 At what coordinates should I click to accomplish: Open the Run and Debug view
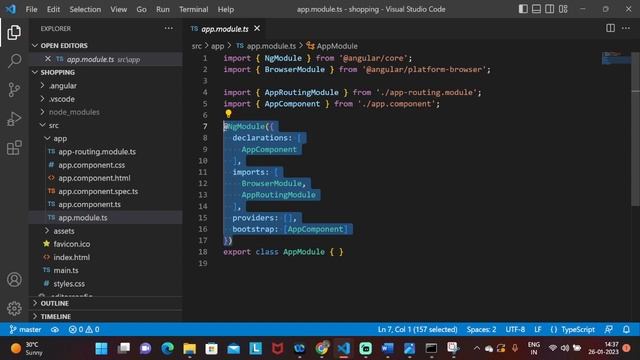(x=14, y=119)
